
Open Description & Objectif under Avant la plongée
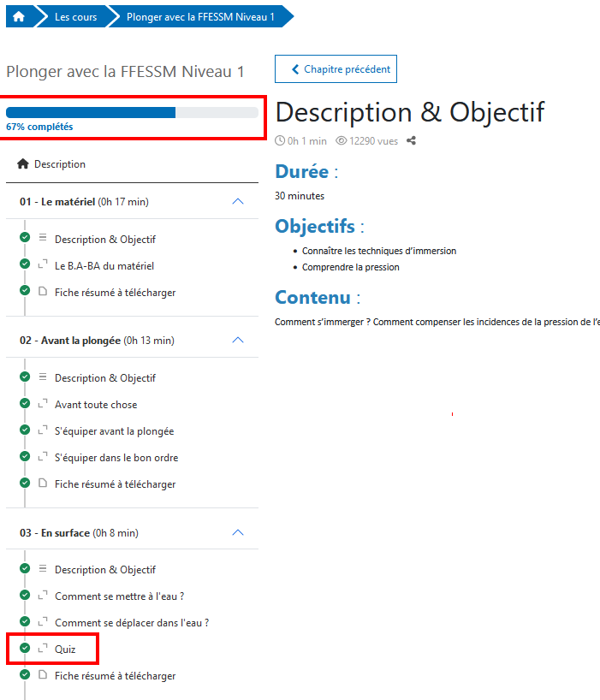pos(105,378)
